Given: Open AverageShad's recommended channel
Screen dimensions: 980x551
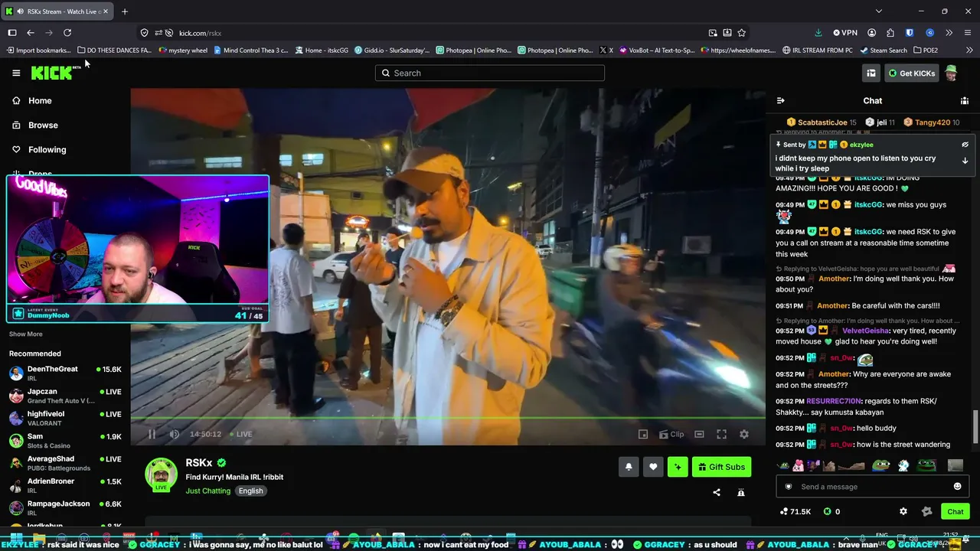Looking at the screenshot, I should (65, 463).
